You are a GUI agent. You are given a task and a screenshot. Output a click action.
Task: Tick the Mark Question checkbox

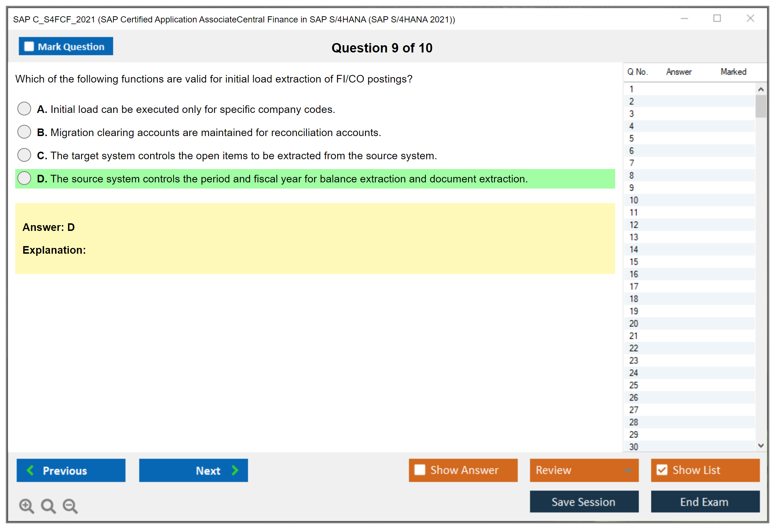pyautogui.click(x=29, y=46)
